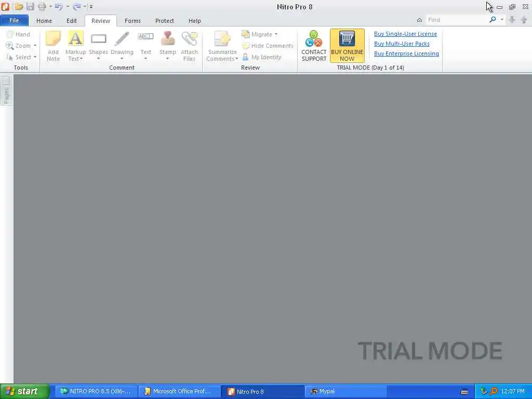This screenshot has height=399, width=532.
Task: Expand the Zoom tool dropdown arrow
Action: click(x=35, y=46)
